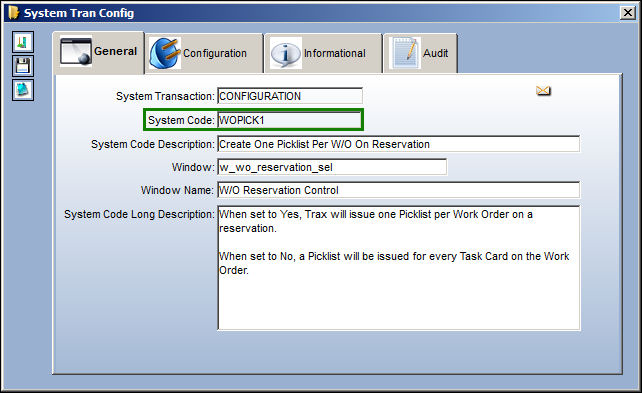Click the System Code Description label

tap(153, 144)
